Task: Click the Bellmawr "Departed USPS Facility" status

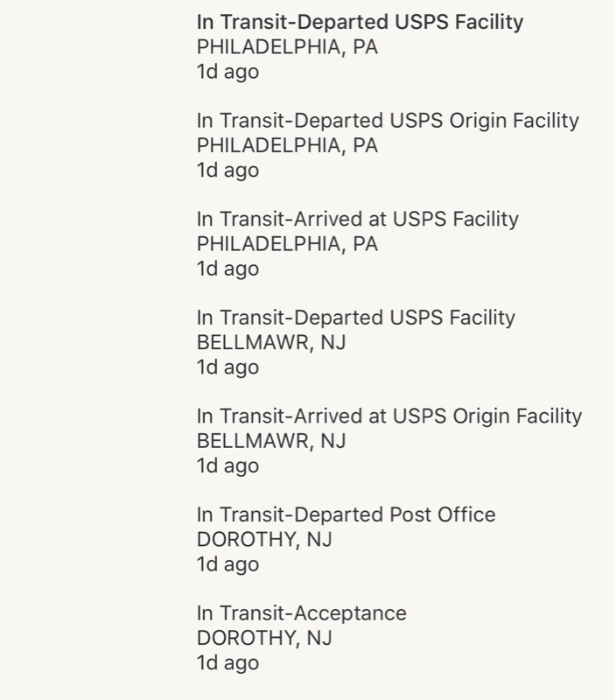Action: pos(355,318)
